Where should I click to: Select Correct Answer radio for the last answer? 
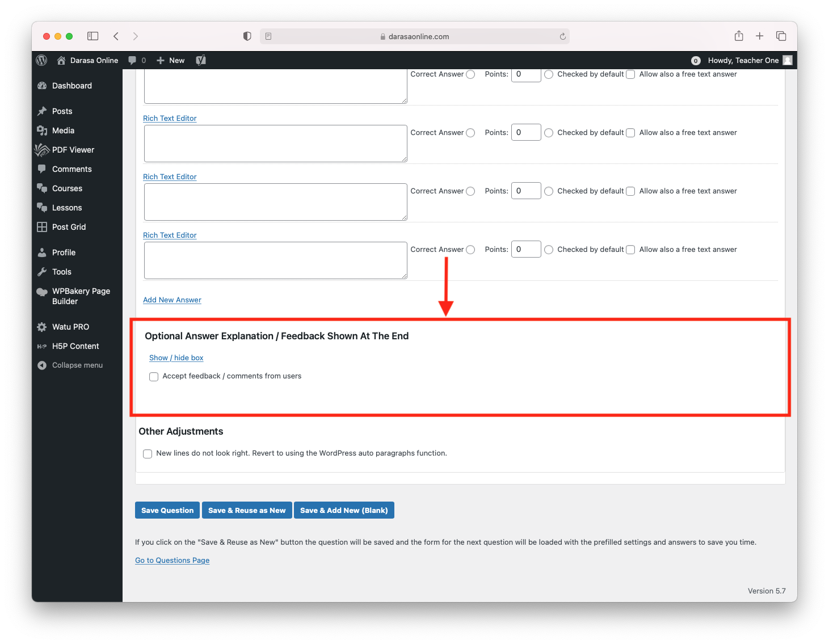470,250
